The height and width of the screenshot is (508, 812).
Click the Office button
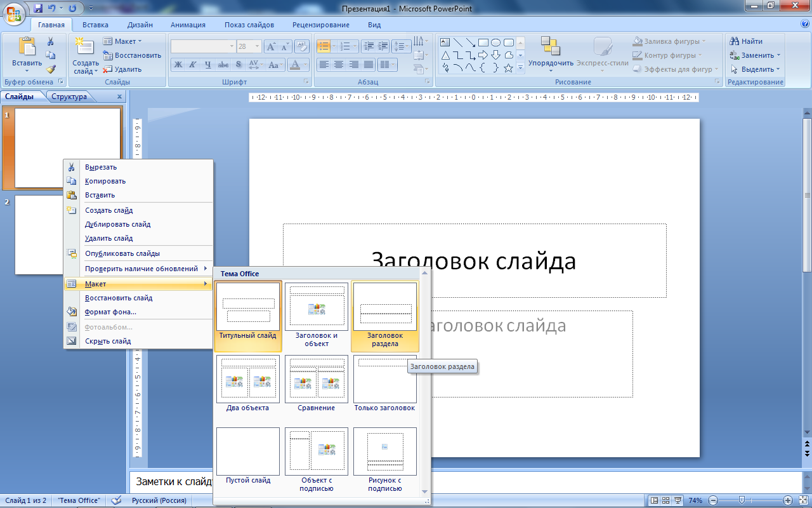(14, 13)
